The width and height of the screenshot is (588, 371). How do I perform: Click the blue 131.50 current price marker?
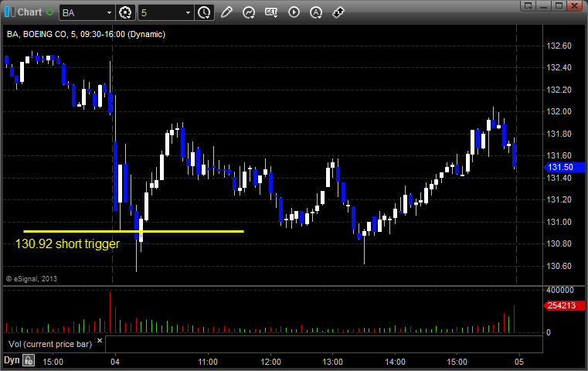click(x=564, y=167)
